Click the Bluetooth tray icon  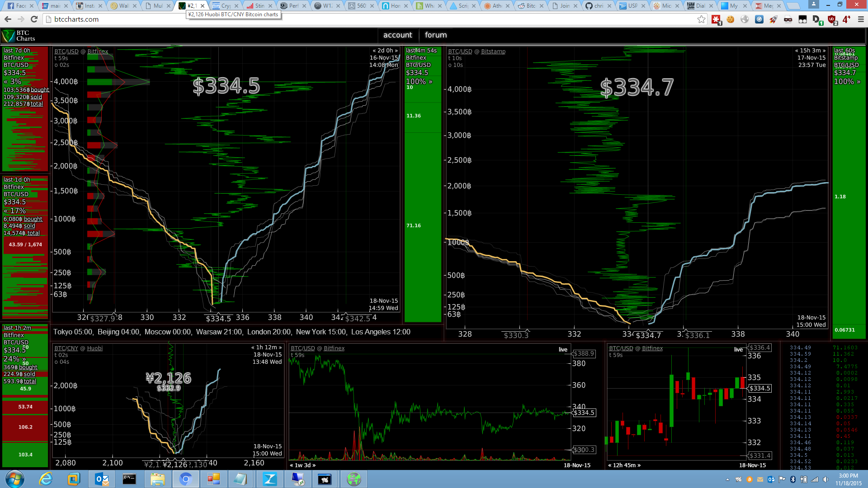point(793,479)
